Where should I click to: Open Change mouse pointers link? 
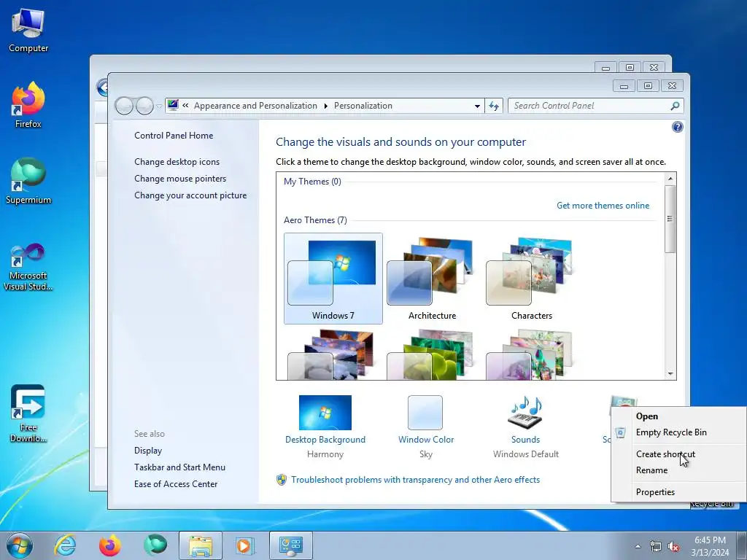coord(180,179)
